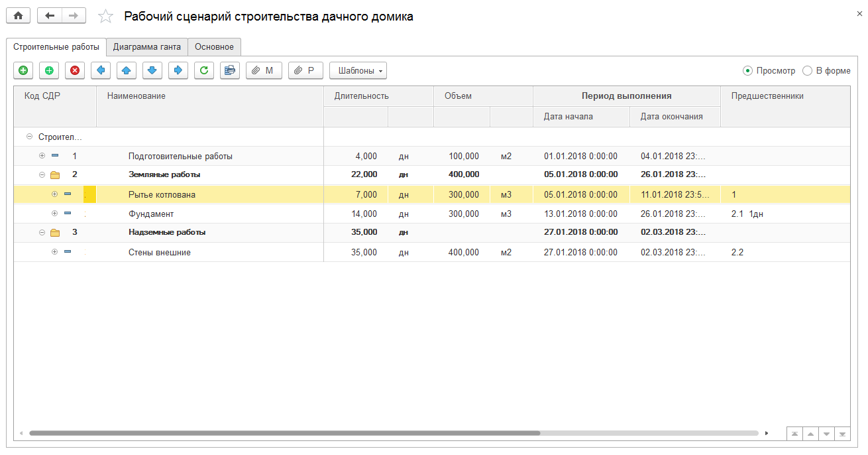Click the Дата начала column header

pyautogui.click(x=581, y=117)
